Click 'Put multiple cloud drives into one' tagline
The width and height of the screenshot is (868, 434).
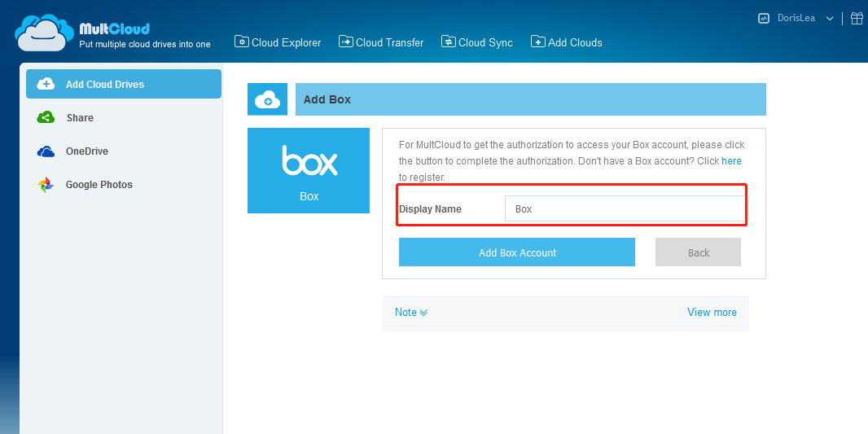(145, 44)
